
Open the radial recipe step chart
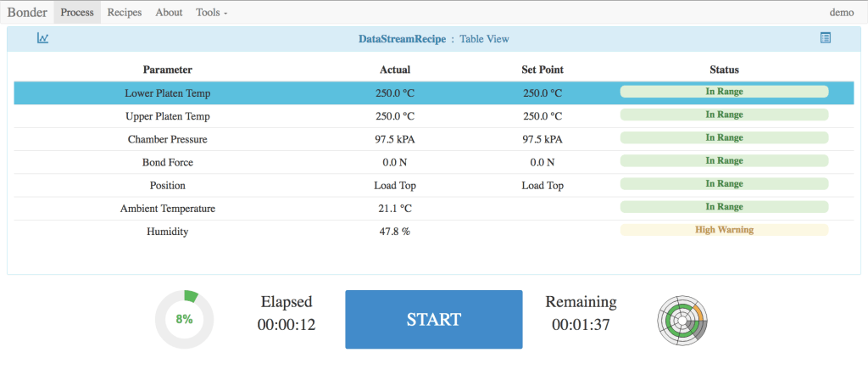click(x=682, y=320)
